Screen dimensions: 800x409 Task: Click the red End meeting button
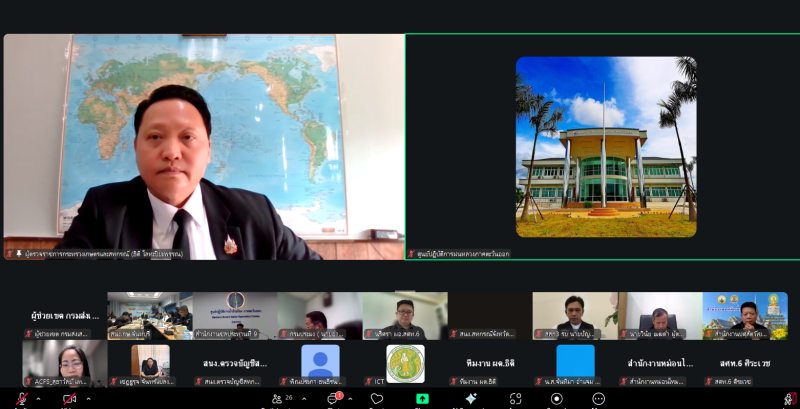790,399
